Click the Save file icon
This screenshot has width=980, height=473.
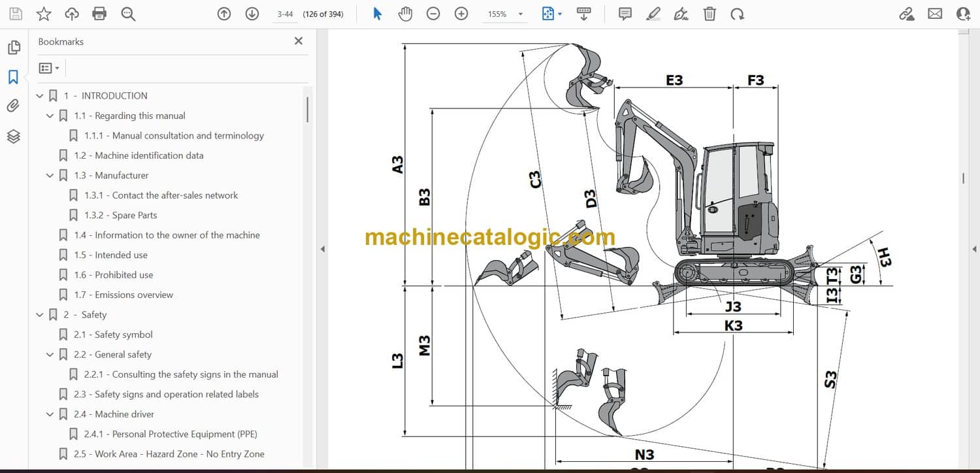click(16, 14)
